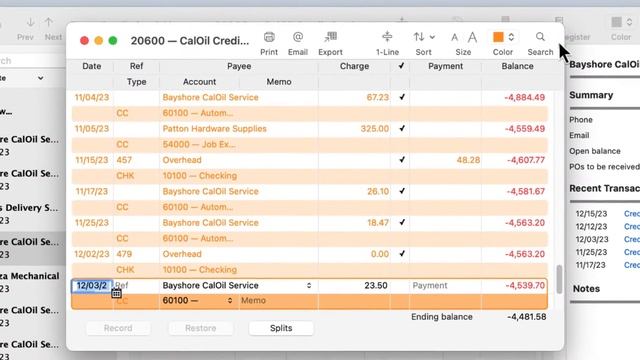The height and width of the screenshot is (360, 640).
Task: Click the Charge column header
Action: tap(354, 66)
